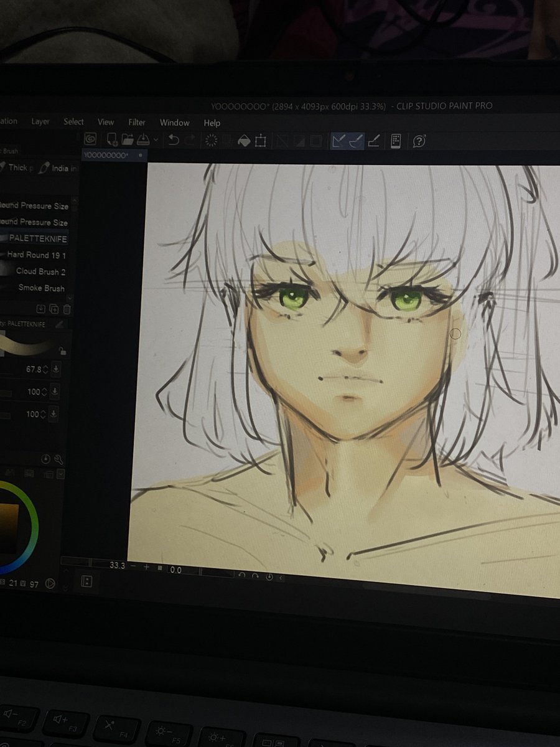Select the Cloud Brush 2 brush
The width and height of the screenshot is (560, 747).
(34, 271)
